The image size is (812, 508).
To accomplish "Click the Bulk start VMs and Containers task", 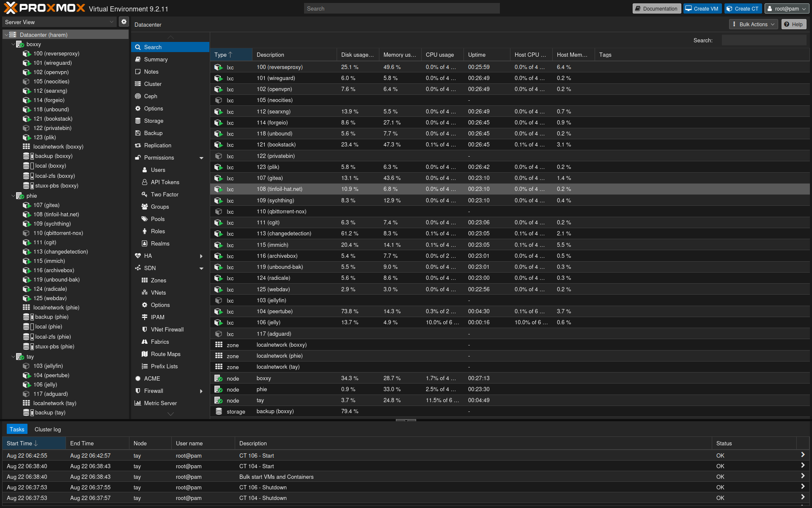I will [x=277, y=477].
